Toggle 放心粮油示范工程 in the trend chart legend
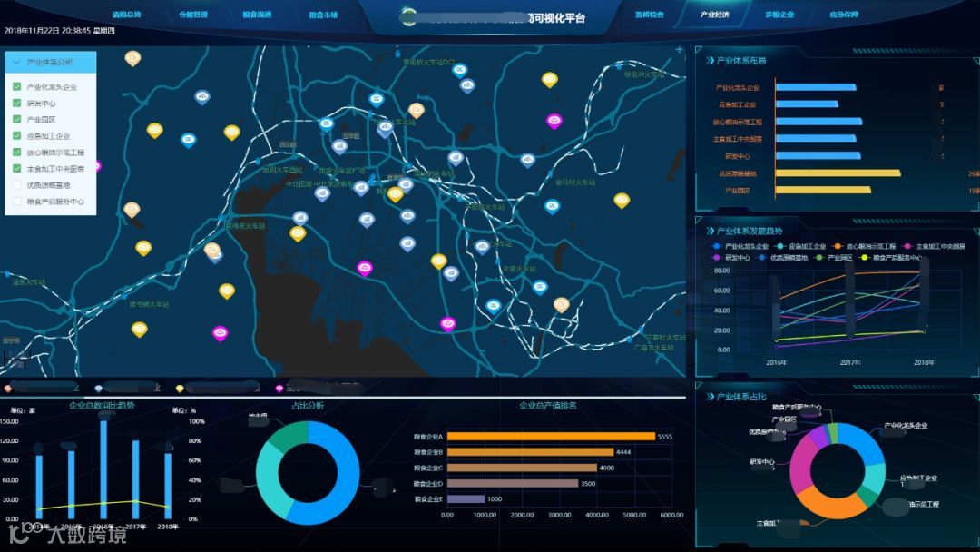980x552 pixels. tap(865, 246)
